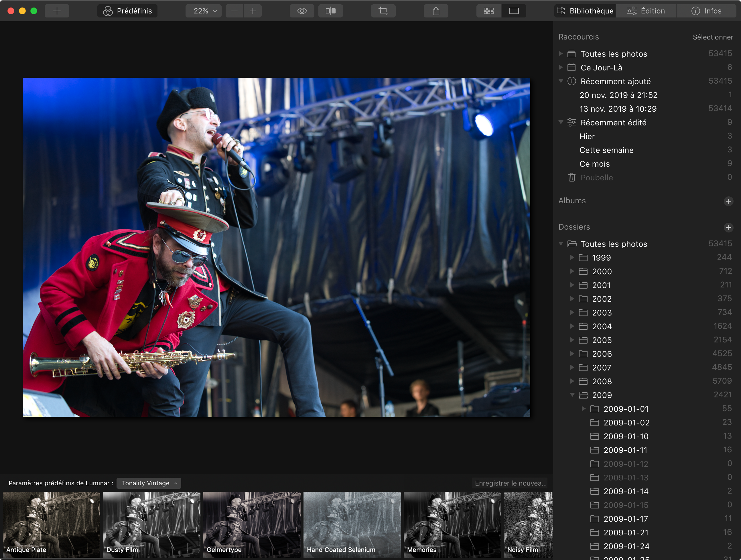The height and width of the screenshot is (560, 741).
Task: Apply the Gelmertype preset
Action: [252, 524]
